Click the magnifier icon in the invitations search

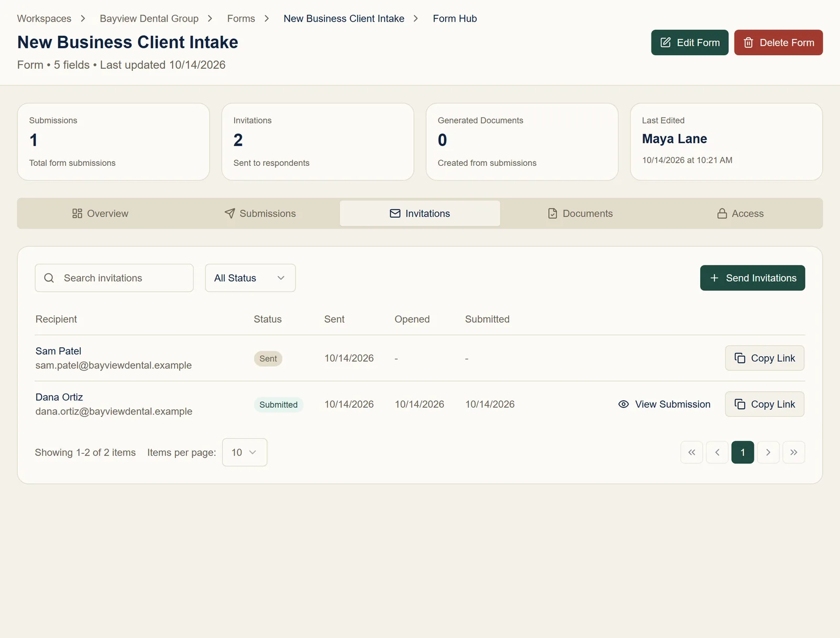coord(49,278)
